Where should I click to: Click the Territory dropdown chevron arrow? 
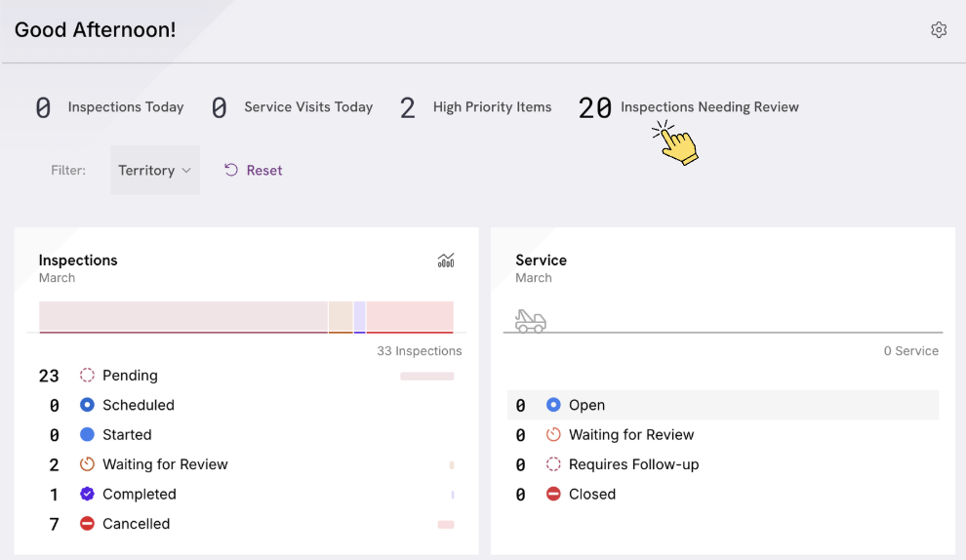point(186,171)
